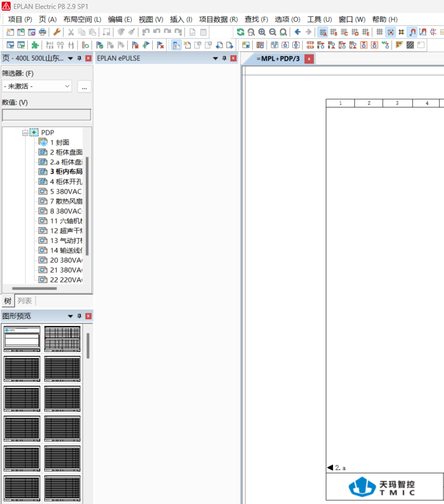Click the wrench settings icon
This screenshot has width=444, height=504.
point(57,32)
